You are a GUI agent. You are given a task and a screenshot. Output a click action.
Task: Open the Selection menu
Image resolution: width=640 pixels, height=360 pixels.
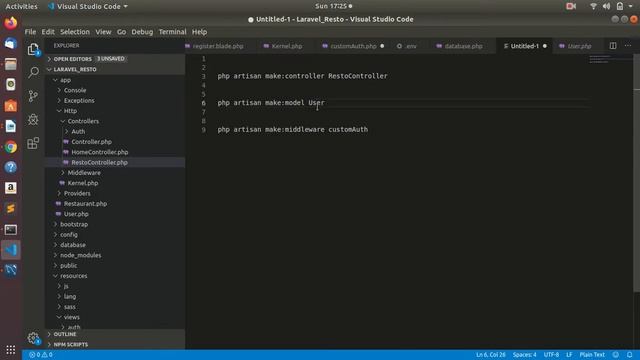75,32
